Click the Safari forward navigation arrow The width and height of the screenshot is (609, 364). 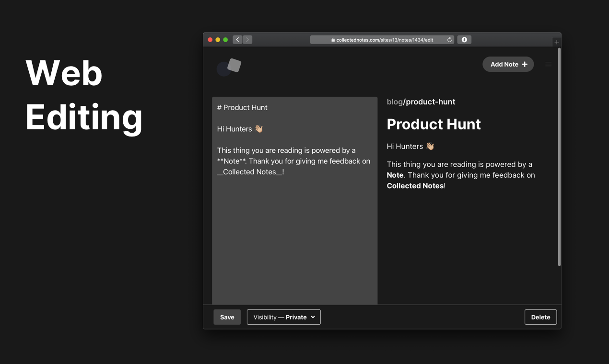click(x=247, y=40)
